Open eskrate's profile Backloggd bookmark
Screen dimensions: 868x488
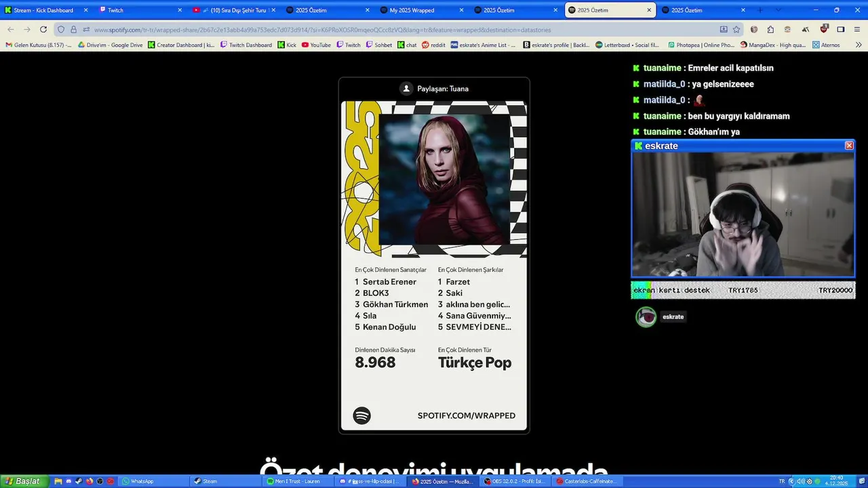click(x=555, y=45)
